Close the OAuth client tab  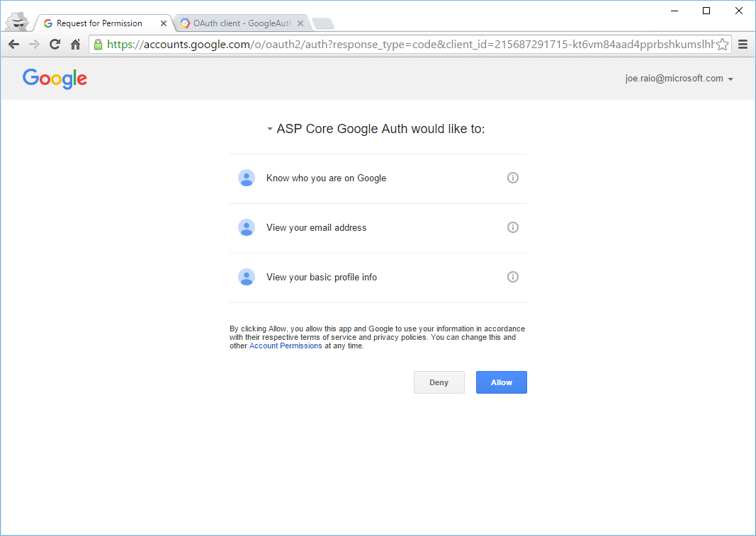click(x=300, y=23)
